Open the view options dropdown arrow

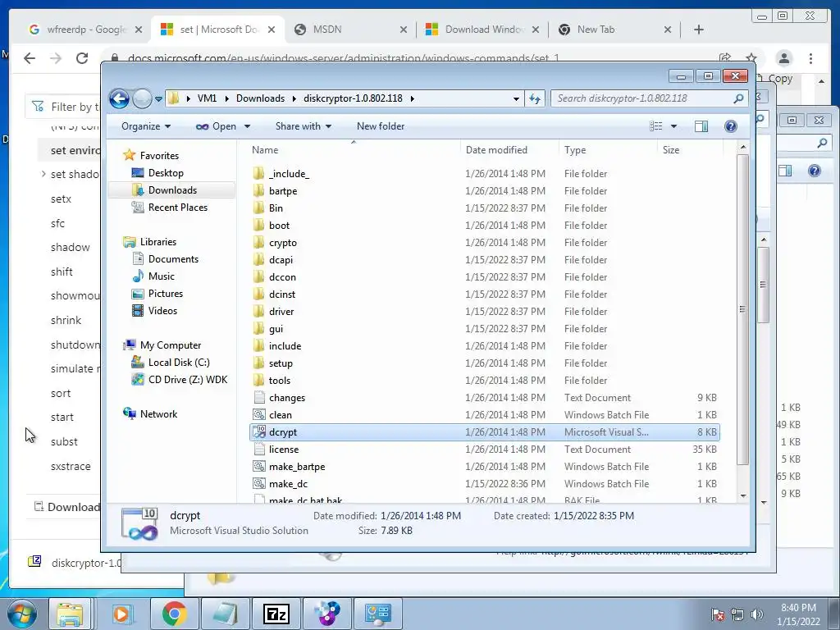(674, 126)
